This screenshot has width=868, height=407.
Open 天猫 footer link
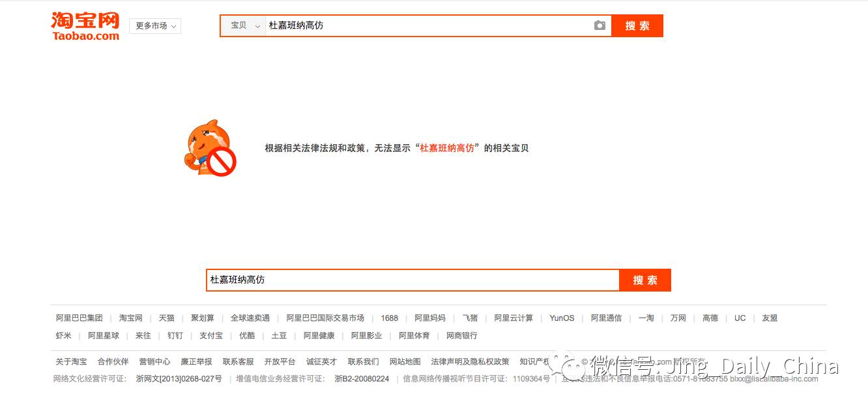(x=167, y=318)
